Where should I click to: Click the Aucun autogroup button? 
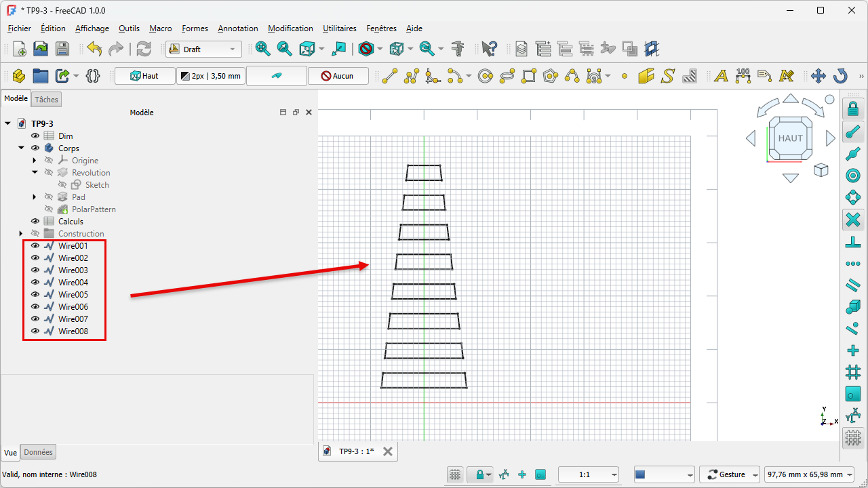coord(338,76)
